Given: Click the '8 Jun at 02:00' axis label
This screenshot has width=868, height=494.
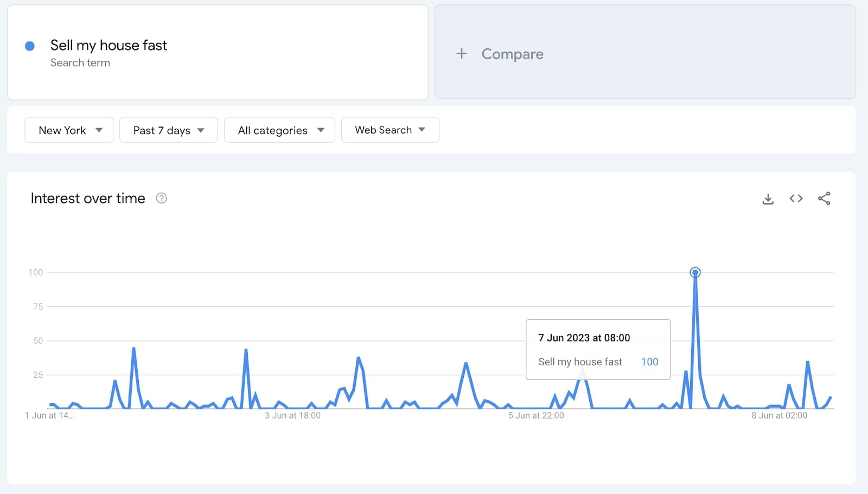Looking at the screenshot, I should pyautogui.click(x=779, y=415).
